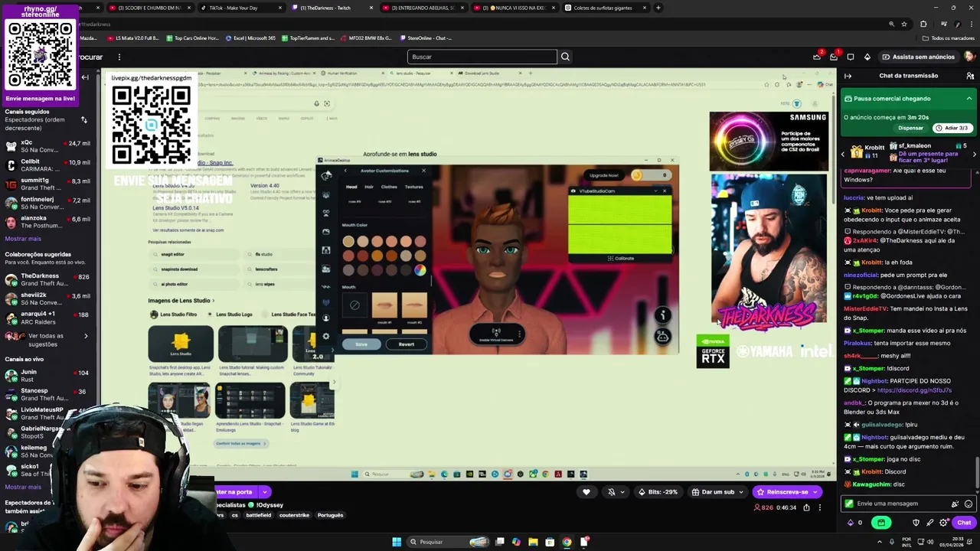The width and height of the screenshot is (980, 551).
Task: Click the battlefield tag
Action: [258, 515]
